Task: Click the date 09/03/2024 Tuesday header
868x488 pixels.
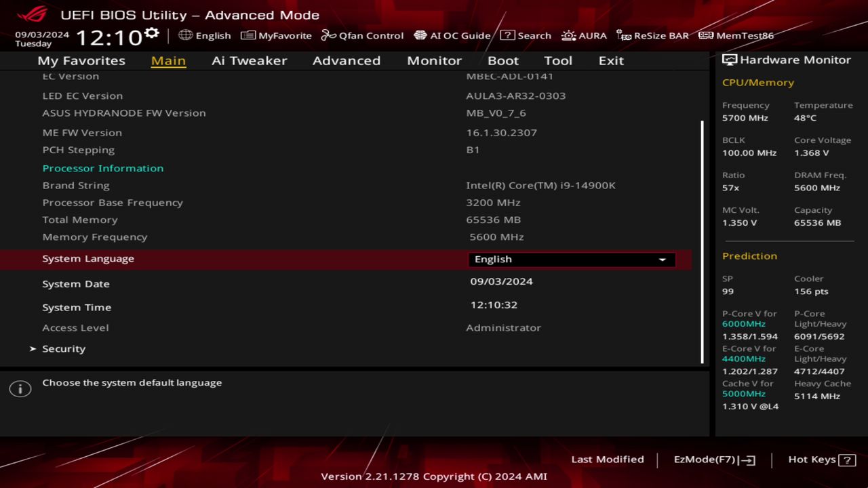Action: 42,39
